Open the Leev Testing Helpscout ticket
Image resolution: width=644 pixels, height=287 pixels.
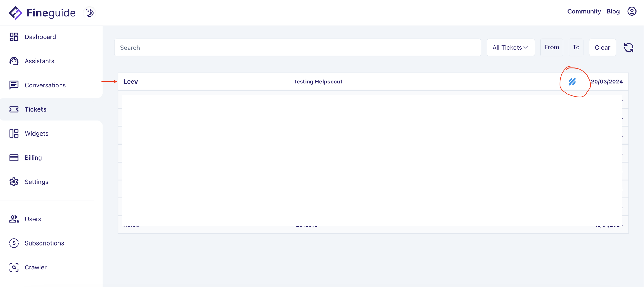point(318,82)
